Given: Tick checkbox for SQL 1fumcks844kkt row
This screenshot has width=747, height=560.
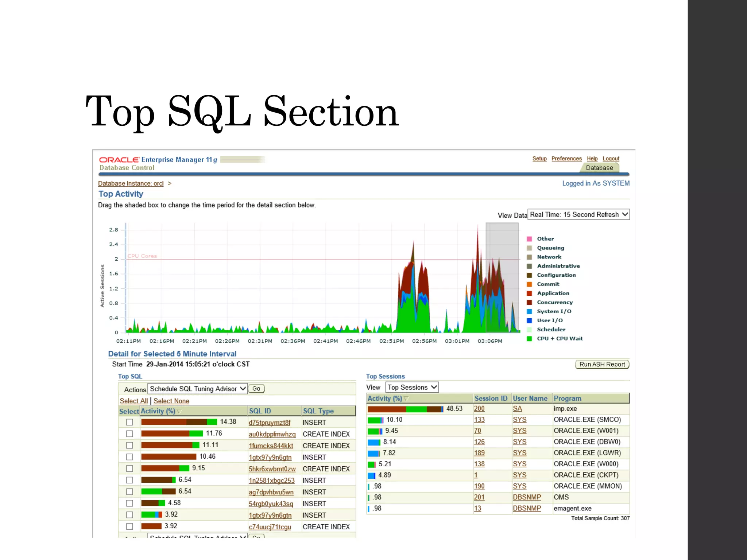Looking at the screenshot, I should coord(129,445).
